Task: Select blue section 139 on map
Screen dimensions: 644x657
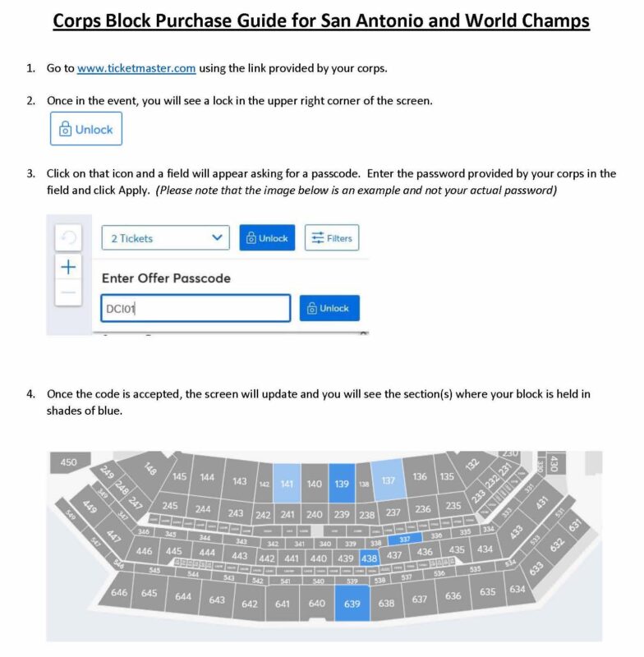Action: (x=342, y=483)
